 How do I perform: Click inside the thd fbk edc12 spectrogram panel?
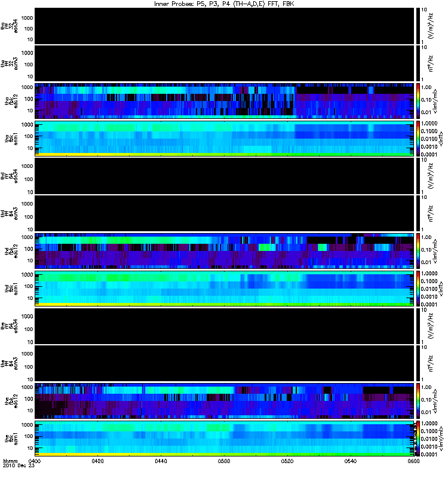225,250
